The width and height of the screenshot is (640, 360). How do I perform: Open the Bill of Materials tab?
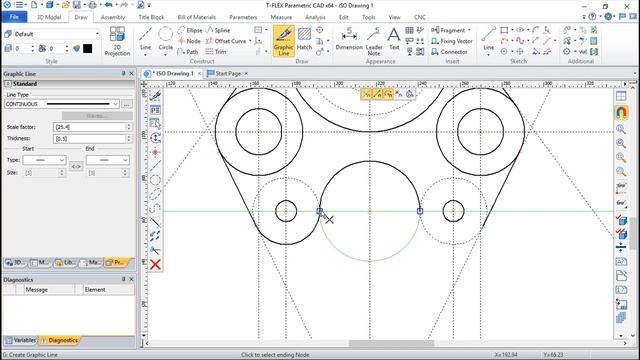click(x=196, y=17)
